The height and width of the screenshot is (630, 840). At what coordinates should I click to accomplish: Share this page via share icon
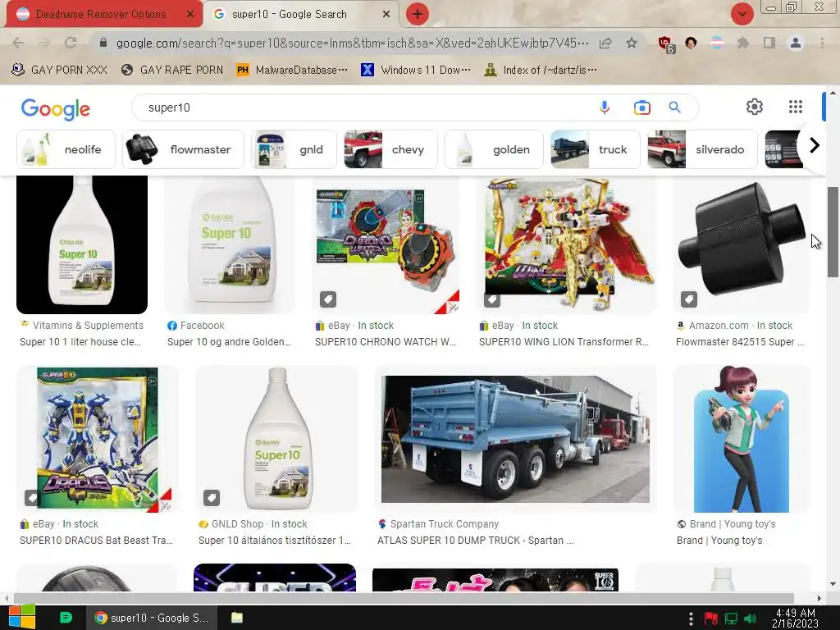[605, 43]
